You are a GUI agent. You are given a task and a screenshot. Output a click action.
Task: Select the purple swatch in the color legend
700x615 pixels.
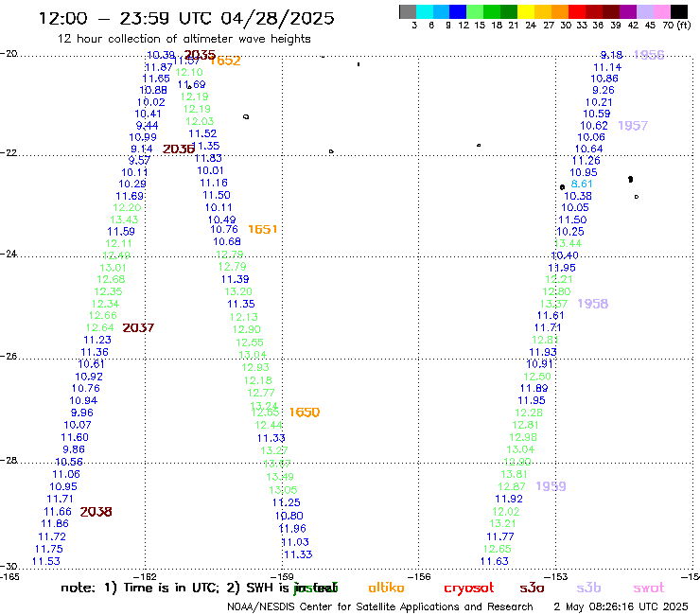[x=628, y=11]
